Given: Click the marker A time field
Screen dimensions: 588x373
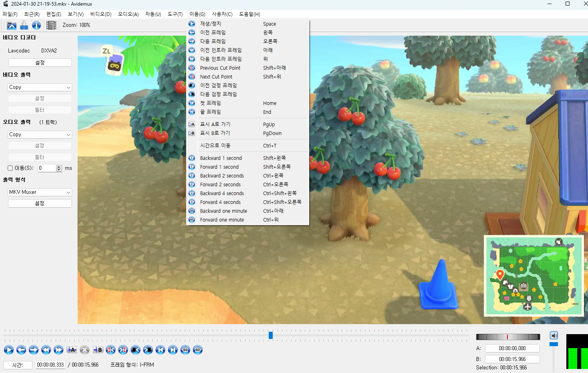Looking at the screenshot, I should click(x=512, y=349).
